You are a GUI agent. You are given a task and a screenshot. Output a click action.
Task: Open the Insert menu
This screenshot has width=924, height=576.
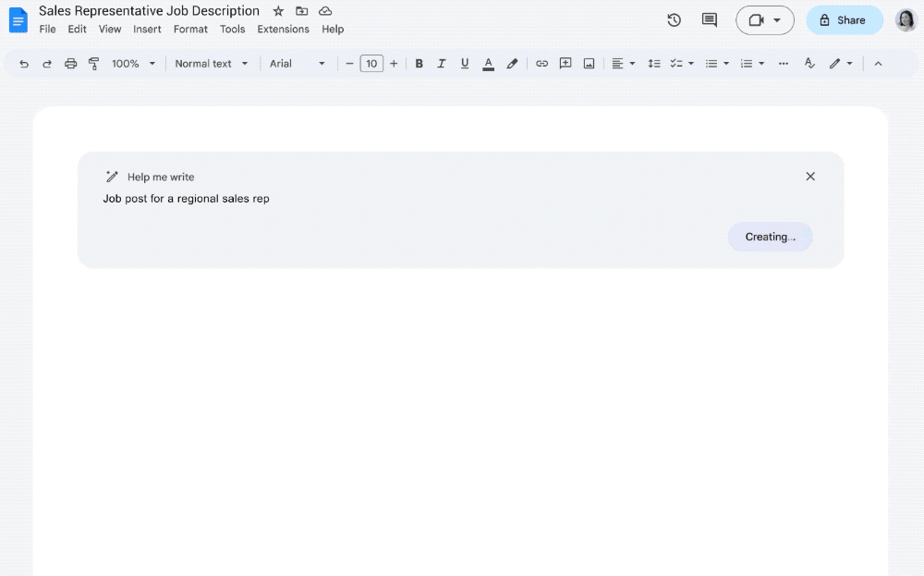pyautogui.click(x=147, y=29)
